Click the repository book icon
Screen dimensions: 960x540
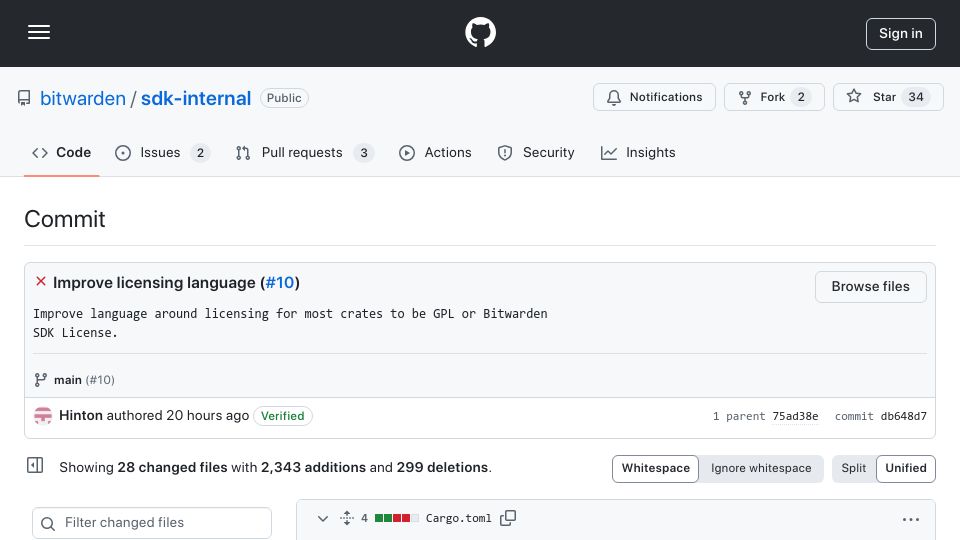(24, 98)
